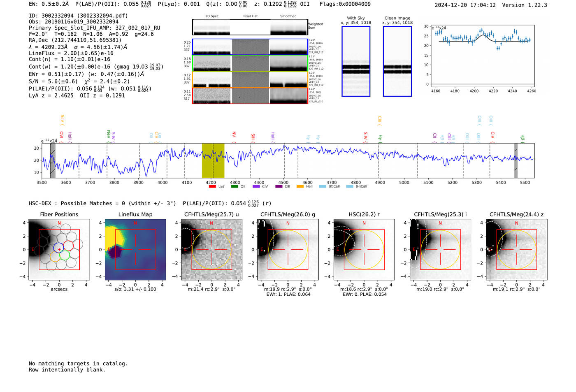Click the Cont(w) = 1.20 gmag line
The image size is (576, 392).
[x=96, y=66]
